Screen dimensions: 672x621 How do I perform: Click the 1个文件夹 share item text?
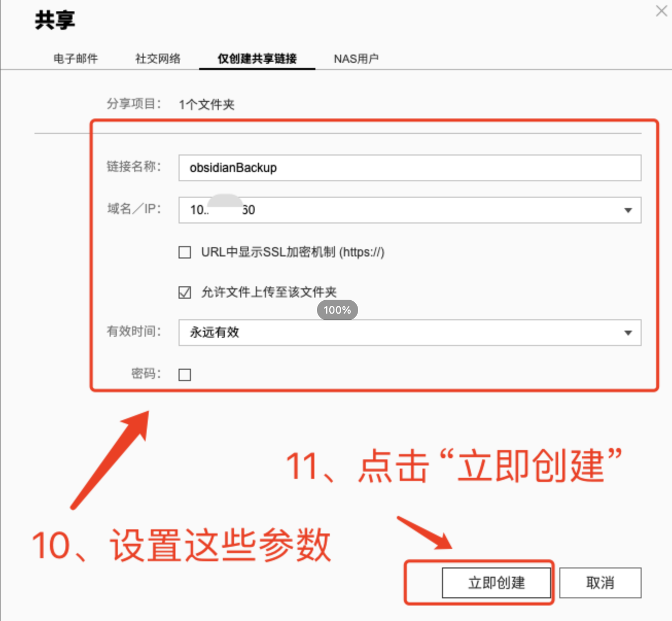tap(206, 105)
